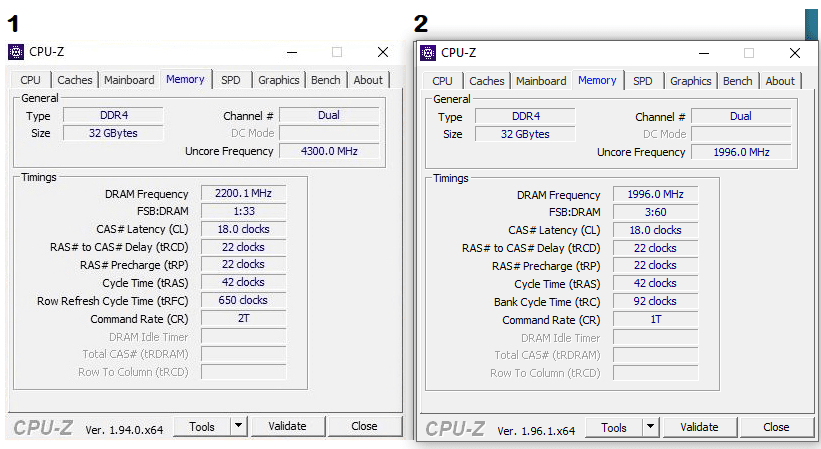This screenshot has height=449, width=821.
Task: Open the About tab in the Ver. 1.94 window
Action: tap(368, 80)
